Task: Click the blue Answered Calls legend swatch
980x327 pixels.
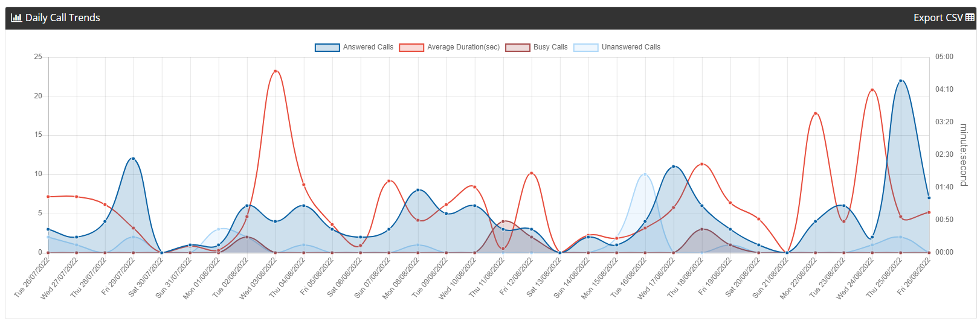Action: pyautogui.click(x=327, y=48)
